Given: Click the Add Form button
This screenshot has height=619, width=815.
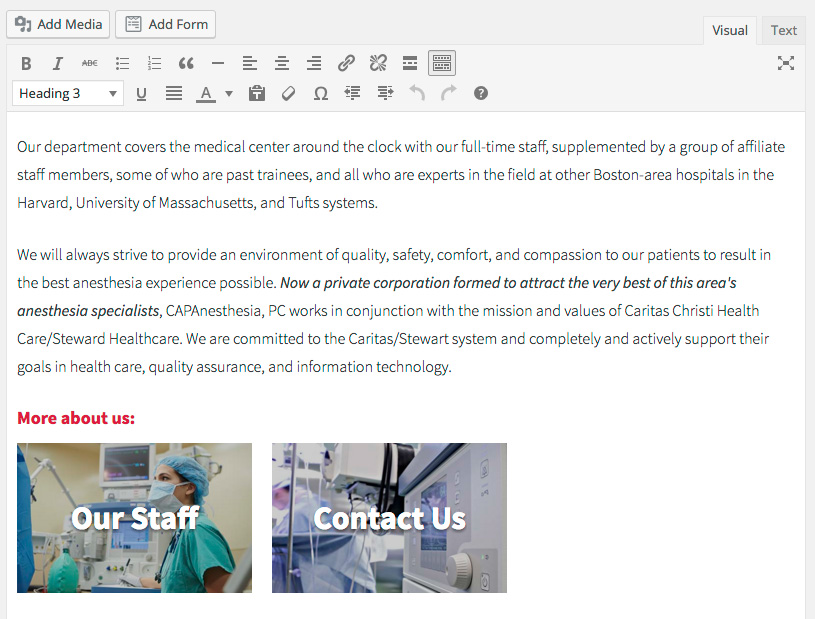Looking at the screenshot, I should (166, 24).
